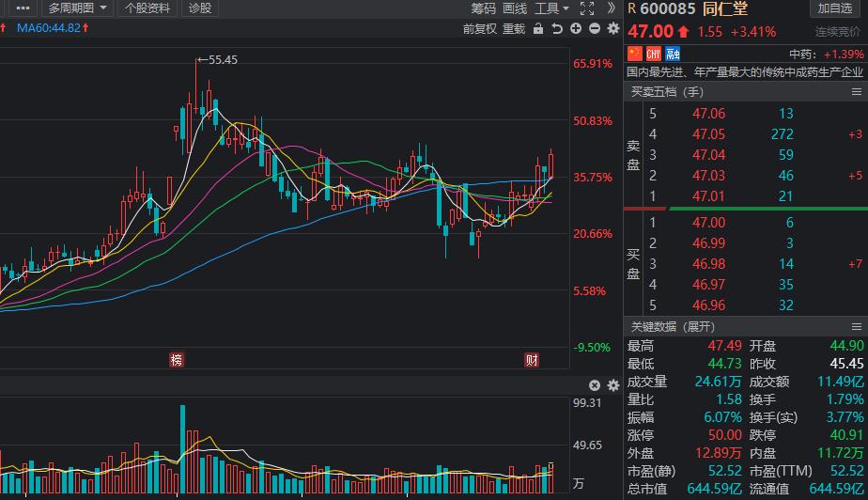868x500 pixels.
Task: Expand the double chevron panel arrow
Action: tap(611, 8)
